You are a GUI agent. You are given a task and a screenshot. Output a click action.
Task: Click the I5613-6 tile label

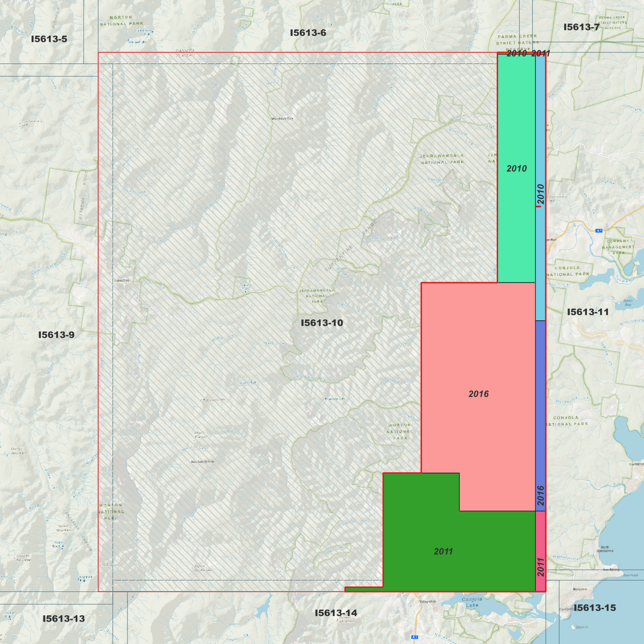point(308,33)
